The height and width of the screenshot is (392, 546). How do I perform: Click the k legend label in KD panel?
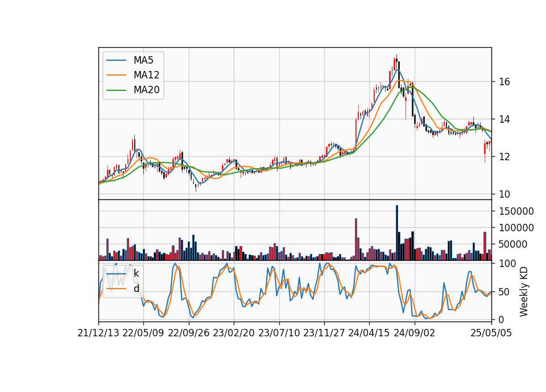click(136, 273)
